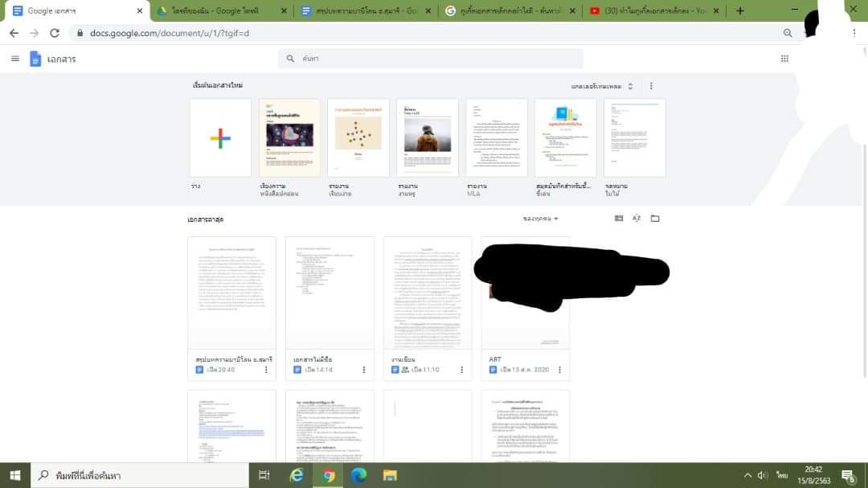
Task: Close the Google Drive tab
Action: click(284, 10)
